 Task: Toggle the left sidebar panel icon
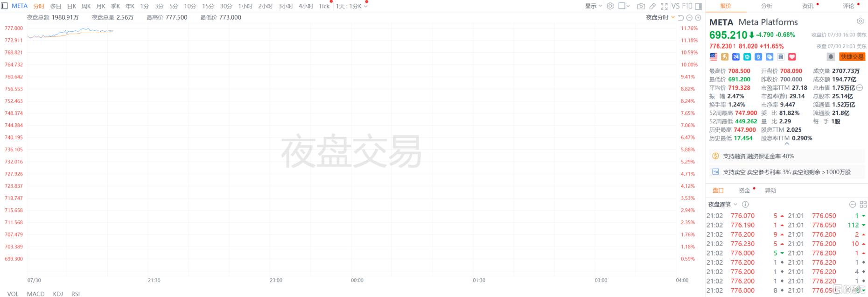[x=4, y=6]
